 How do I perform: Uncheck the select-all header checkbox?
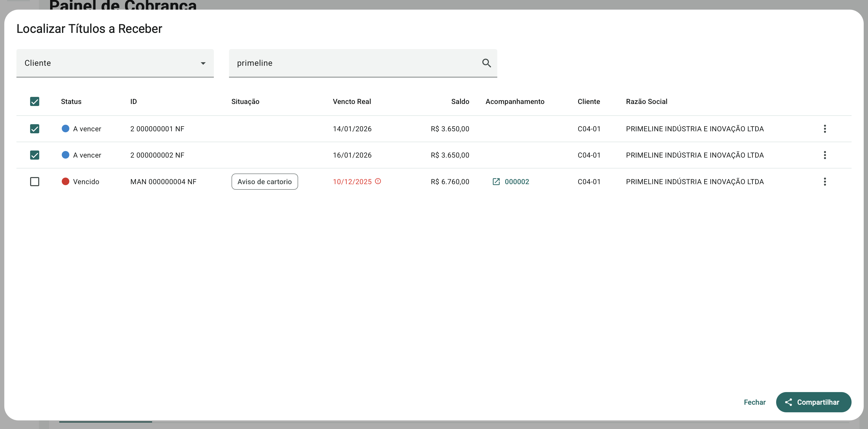[x=35, y=101]
